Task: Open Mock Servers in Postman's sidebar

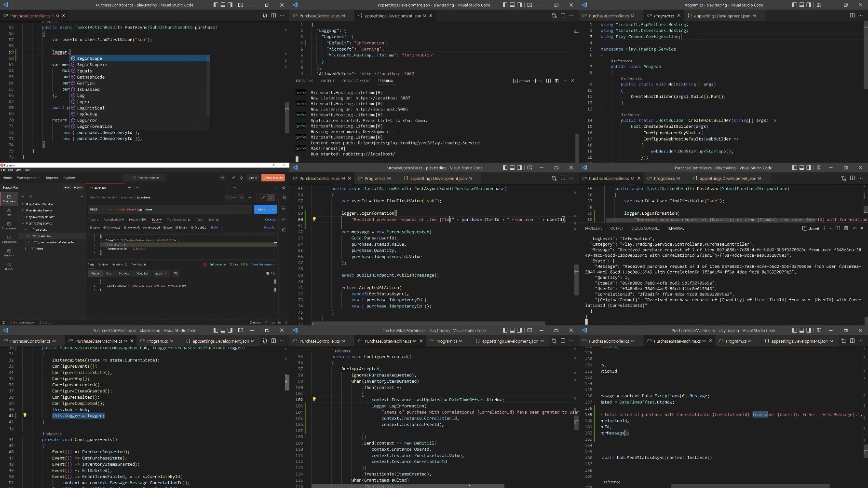Action: 9,239
